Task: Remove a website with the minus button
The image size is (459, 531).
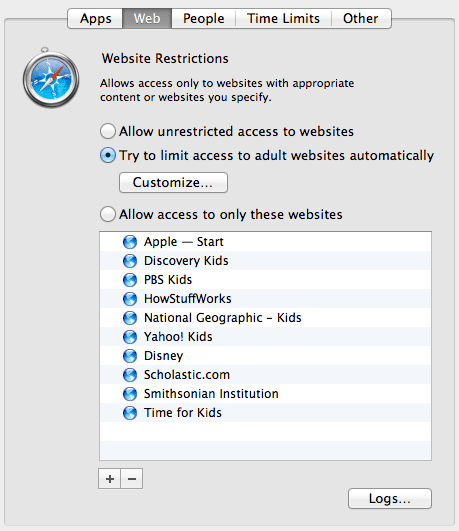Action: point(132,479)
